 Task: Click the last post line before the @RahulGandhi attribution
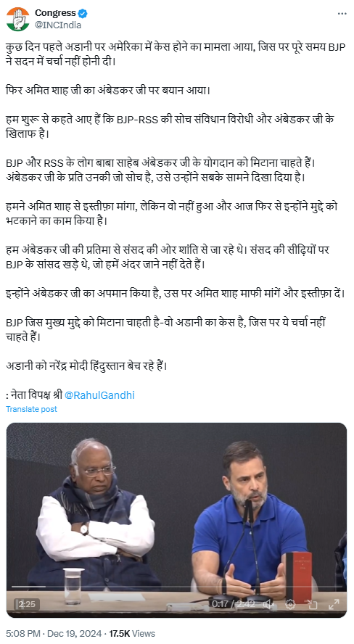tap(86, 366)
